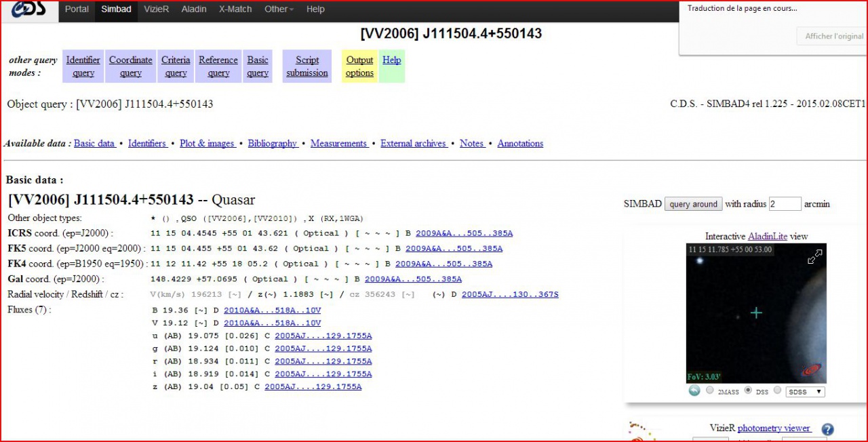The image size is (868, 442).
Task: Click the blue back arrow below the sky view
Action: coord(694,390)
